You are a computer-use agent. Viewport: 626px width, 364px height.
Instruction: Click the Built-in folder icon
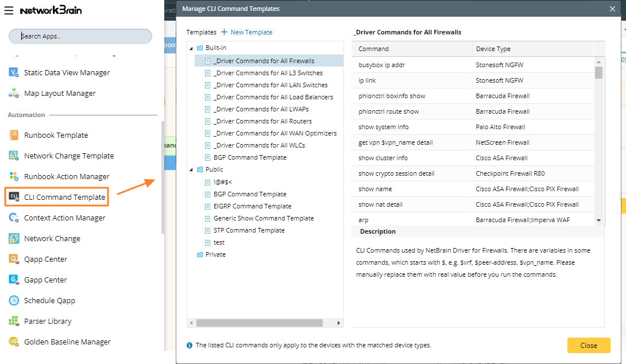point(200,48)
